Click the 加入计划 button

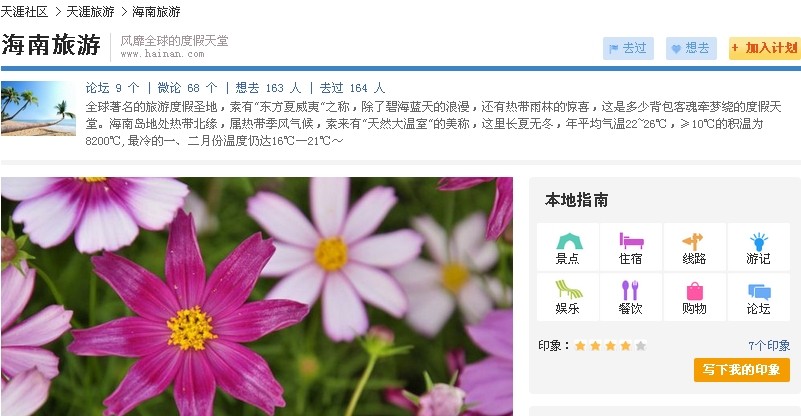pos(765,49)
